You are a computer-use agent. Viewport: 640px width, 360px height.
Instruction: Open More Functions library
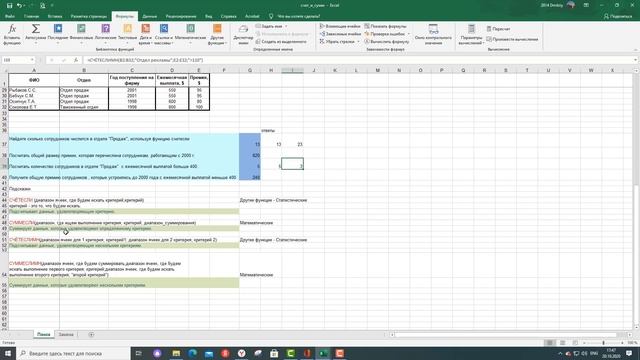coord(217,34)
